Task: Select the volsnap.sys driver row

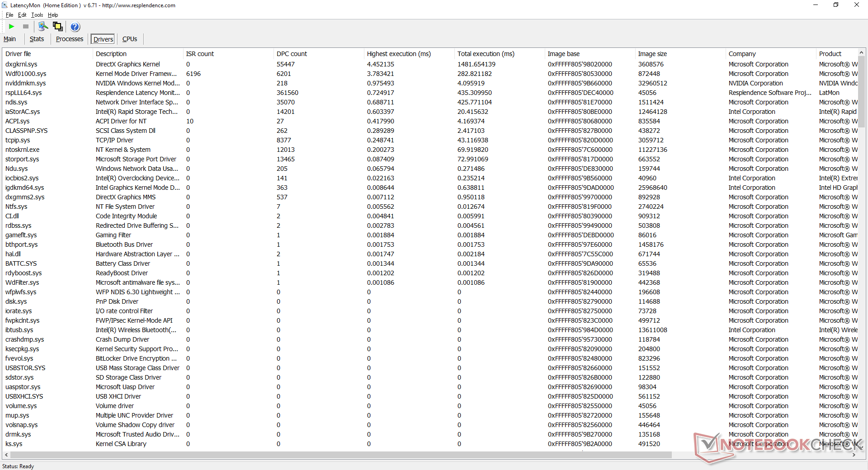Action: pos(430,425)
